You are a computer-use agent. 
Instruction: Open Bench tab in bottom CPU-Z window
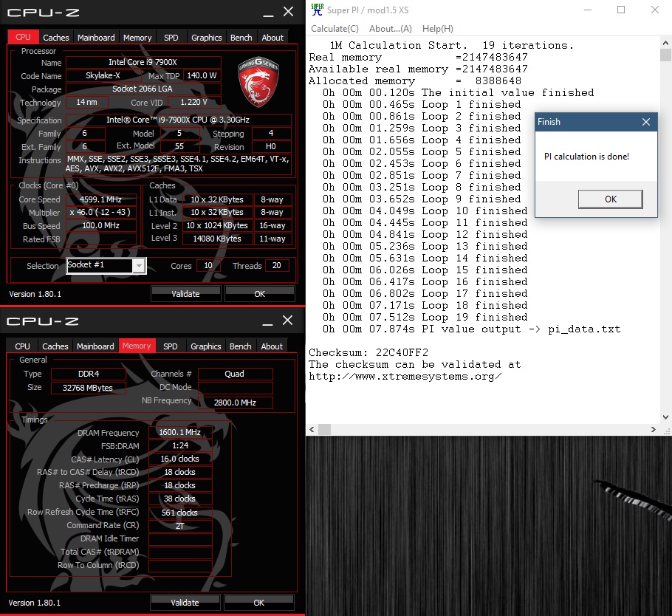click(241, 346)
